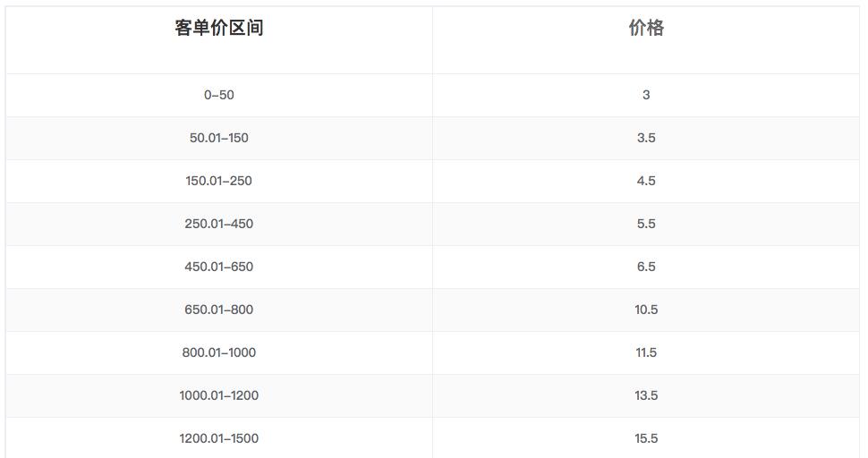Click the price 15.5 cell

tap(646, 438)
